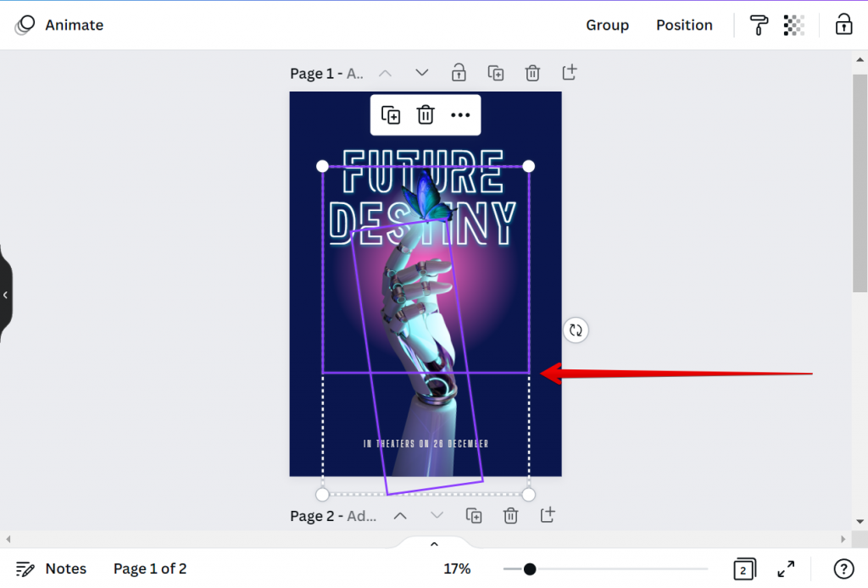
Task: Click the vertical scrollbar thumb
Action: click(860, 183)
